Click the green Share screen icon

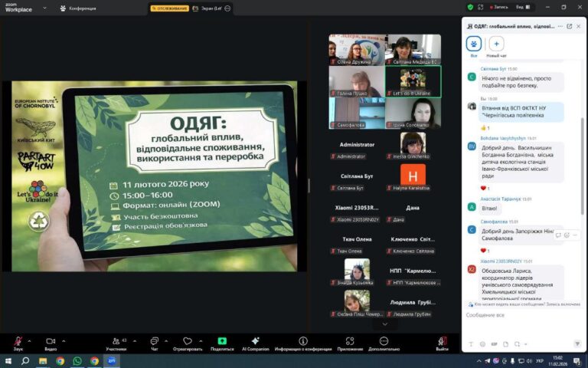[222, 341]
